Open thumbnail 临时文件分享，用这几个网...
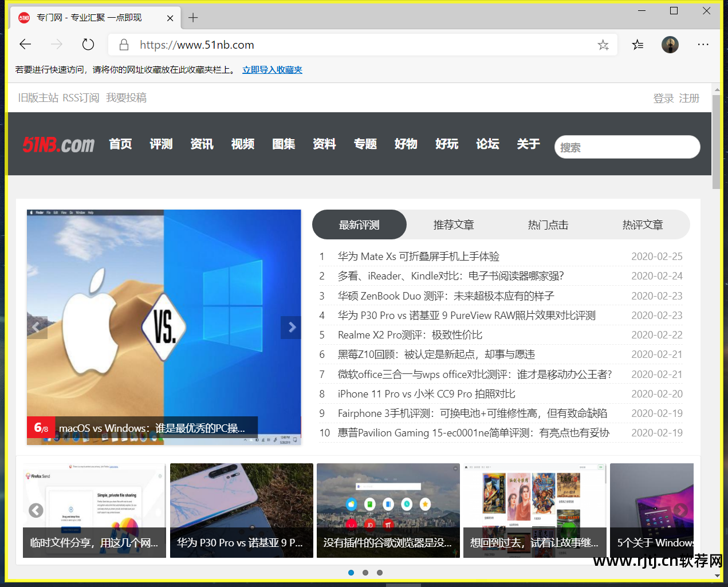The height and width of the screenshot is (587, 728). tap(95, 510)
